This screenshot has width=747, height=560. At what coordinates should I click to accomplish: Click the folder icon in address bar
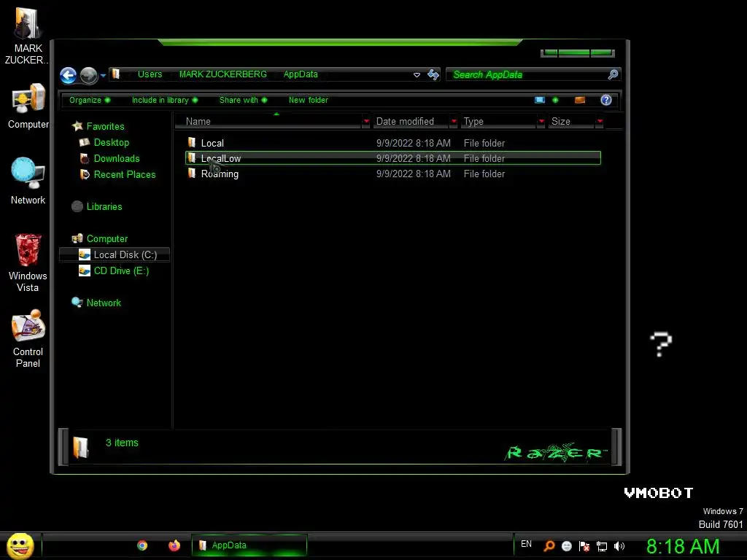click(x=116, y=74)
